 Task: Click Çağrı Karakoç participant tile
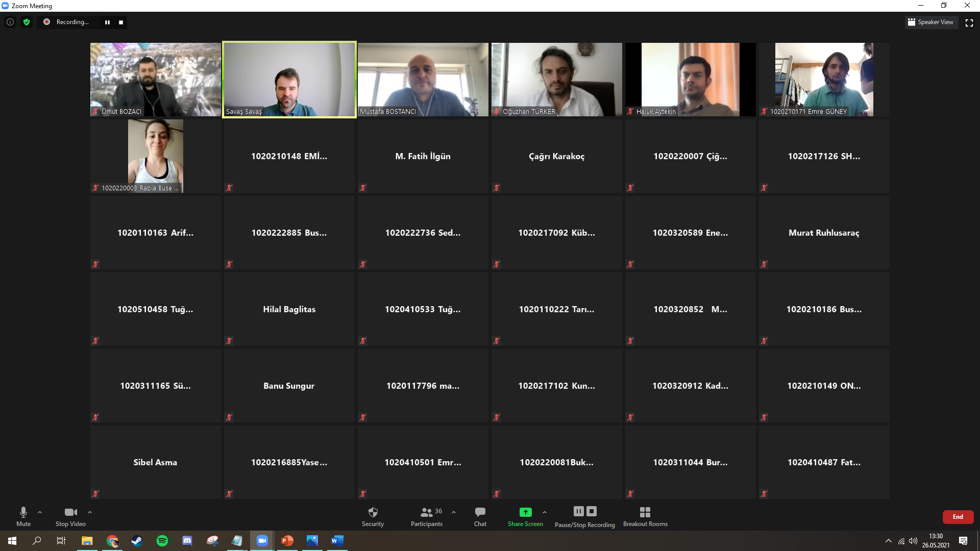point(557,156)
